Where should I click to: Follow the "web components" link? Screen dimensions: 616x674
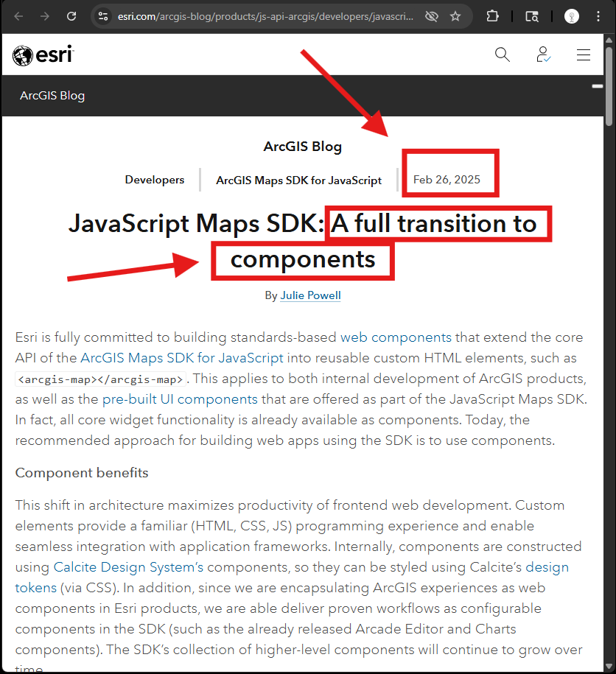click(396, 337)
